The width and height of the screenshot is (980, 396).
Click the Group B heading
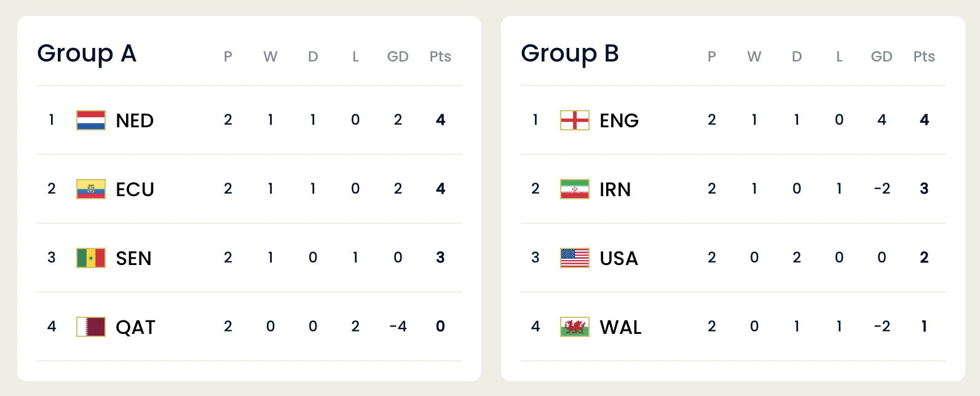click(x=570, y=53)
